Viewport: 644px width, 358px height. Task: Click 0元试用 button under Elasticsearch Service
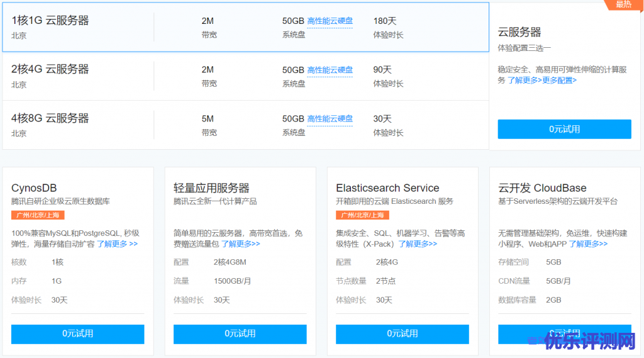[402, 333]
